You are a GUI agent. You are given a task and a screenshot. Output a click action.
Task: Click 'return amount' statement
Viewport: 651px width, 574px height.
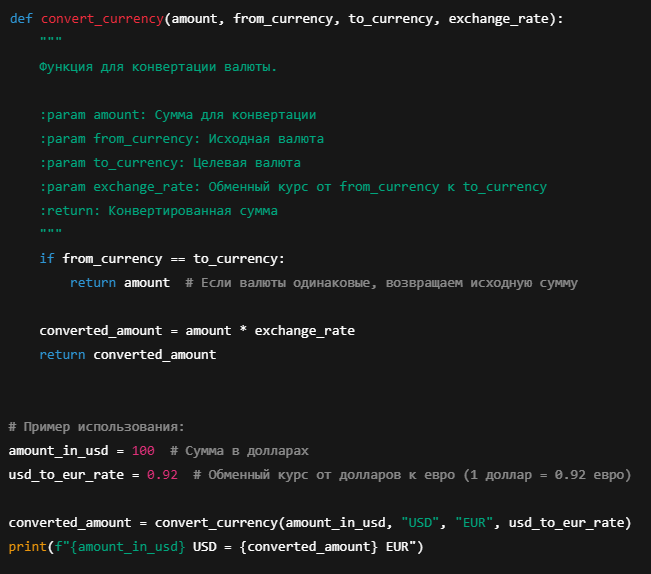[x=120, y=283]
